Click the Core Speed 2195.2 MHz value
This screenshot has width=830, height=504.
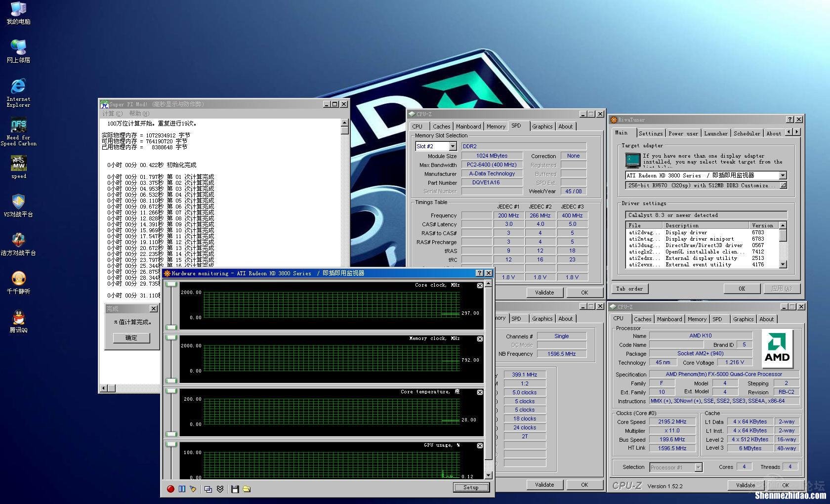point(672,421)
